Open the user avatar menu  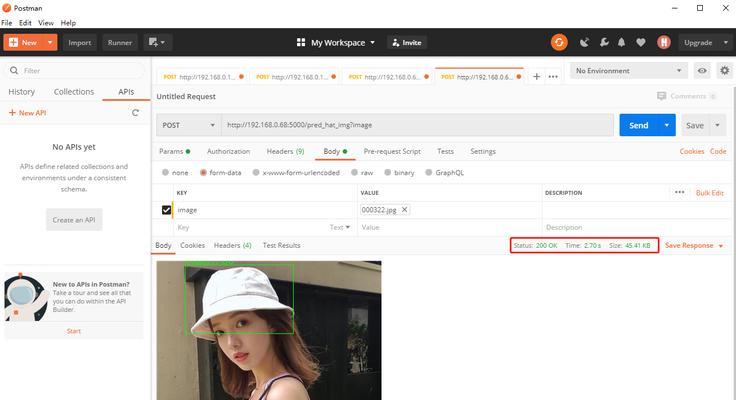pyautogui.click(x=664, y=43)
